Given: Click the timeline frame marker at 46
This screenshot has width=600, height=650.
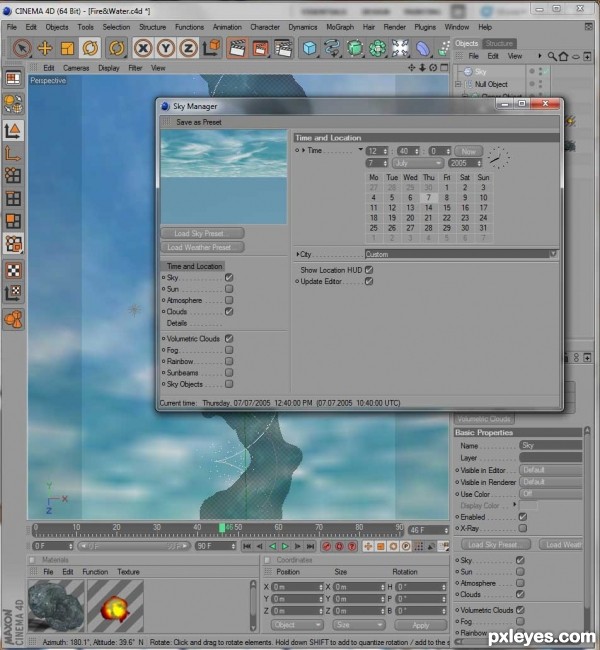Looking at the screenshot, I should click(x=222, y=528).
